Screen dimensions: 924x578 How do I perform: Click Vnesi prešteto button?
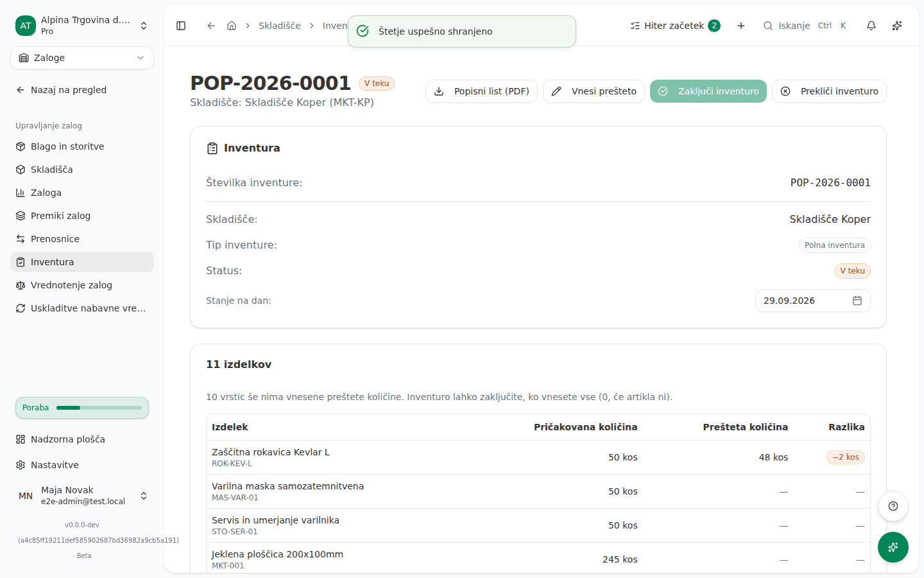click(594, 91)
